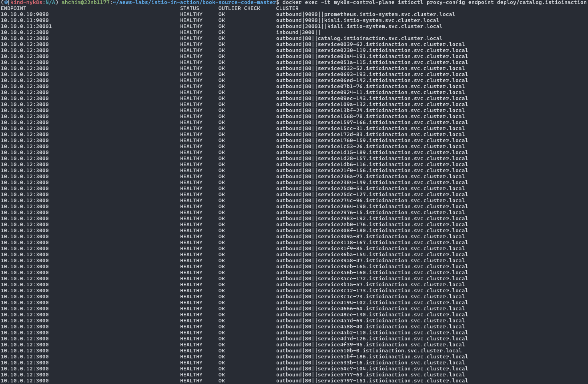Click the inbound|3000|| cluster entry
Image resolution: width=588 pixels, height=384 pixels.
point(298,32)
